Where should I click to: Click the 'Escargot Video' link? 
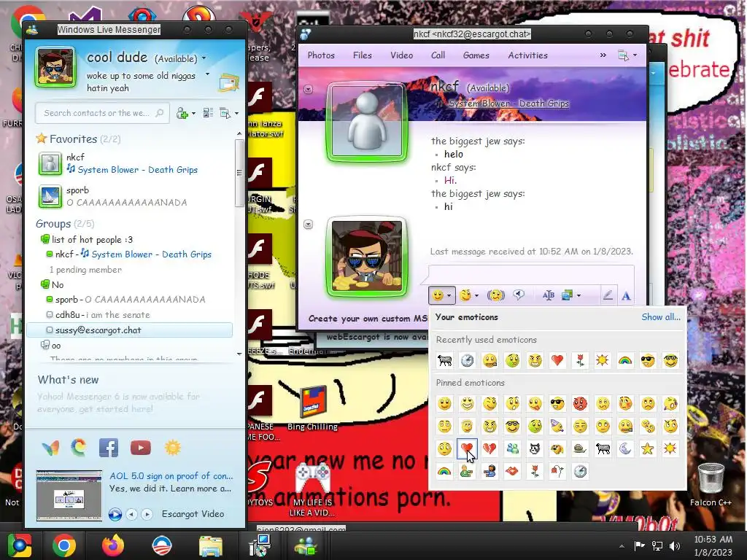[x=193, y=514]
